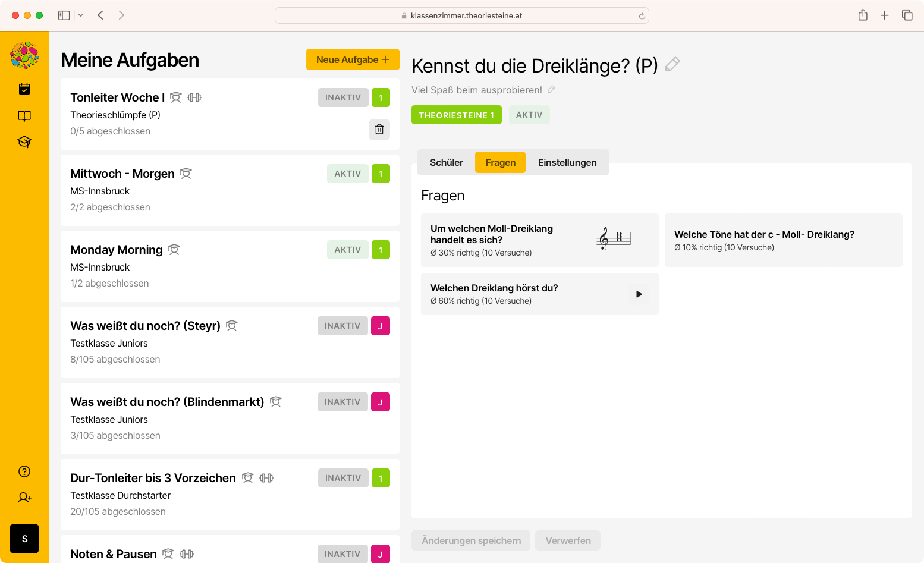Edit the description with small pencil icon
Viewport: 924px width, 563px height.
[x=551, y=90]
